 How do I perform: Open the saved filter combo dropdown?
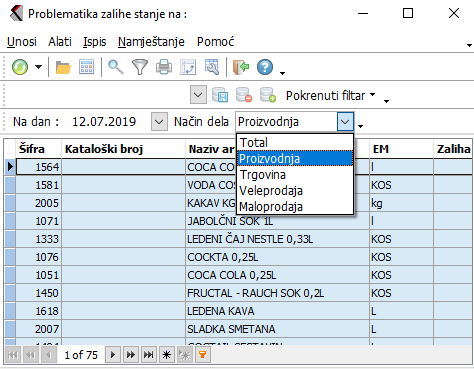pos(198,95)
